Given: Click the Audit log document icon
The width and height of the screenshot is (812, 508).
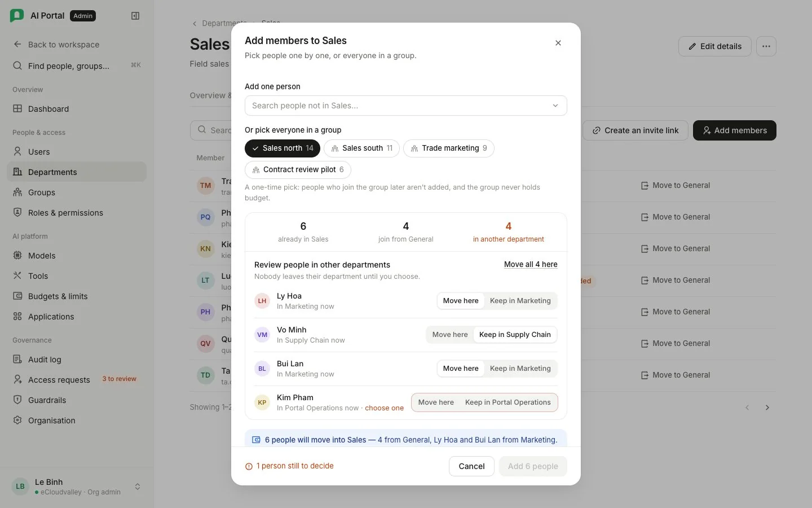Looking at the screenshot, I should [x=17, y=360].
